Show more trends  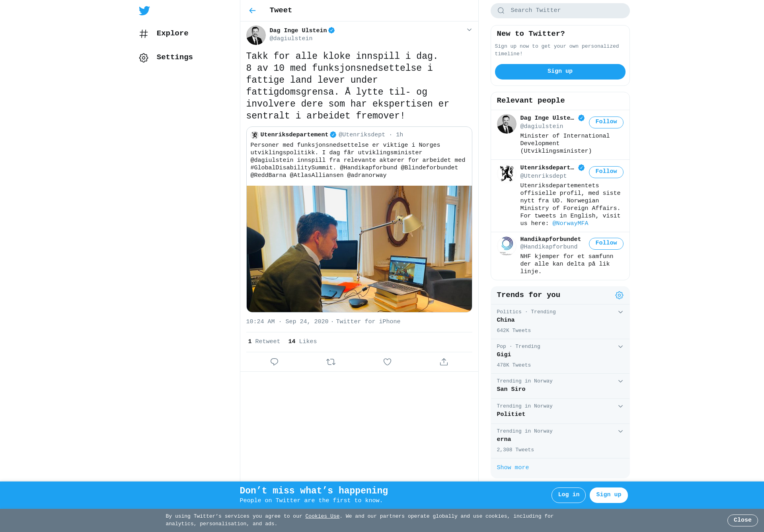click(513, 468)
